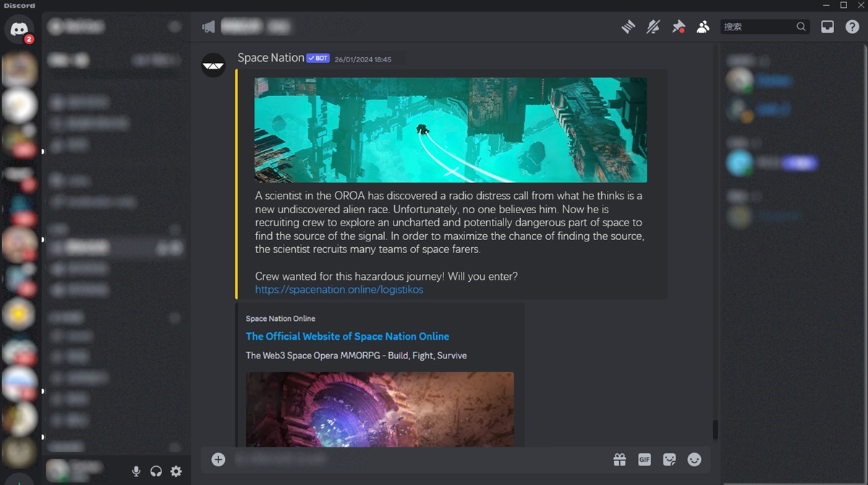Toggle the member list icon

[703, 27]
